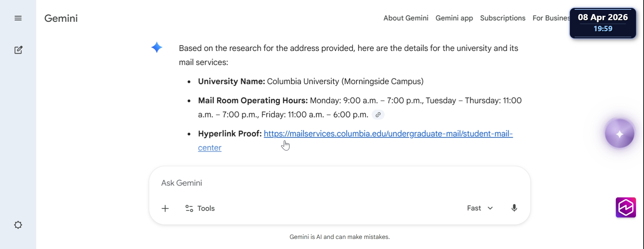Activate the microphone voice input
The height and width of the screenshot is (249, 644).
(514, 208)
